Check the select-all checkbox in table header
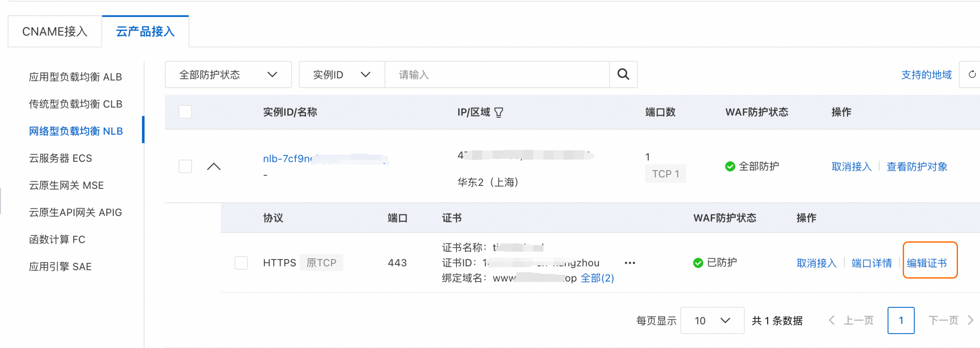The height and width of the screenshot is (348, 980). coord(185,112)
